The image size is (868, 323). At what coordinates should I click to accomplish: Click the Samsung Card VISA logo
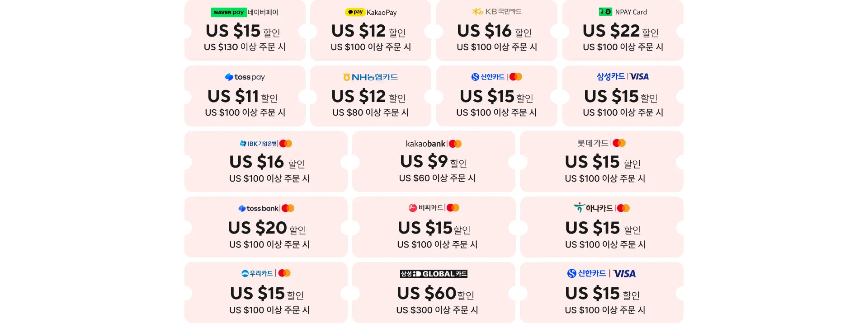(623, 77)
